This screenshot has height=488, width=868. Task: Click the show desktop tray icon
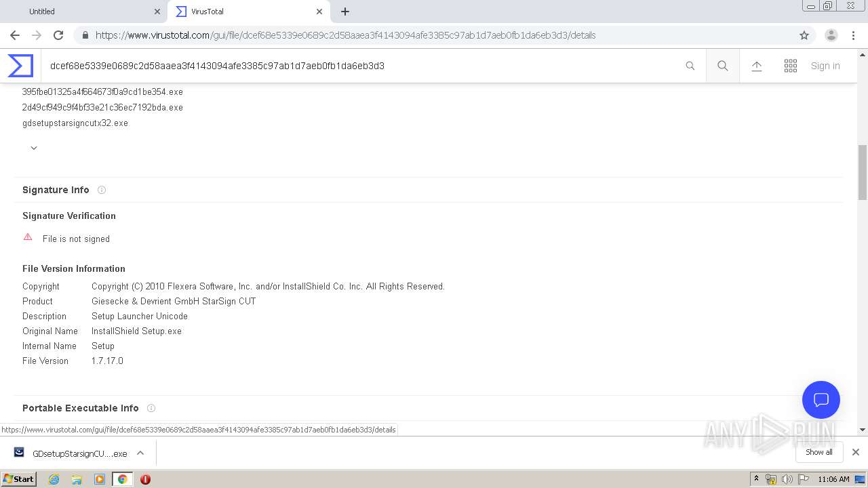860,479
